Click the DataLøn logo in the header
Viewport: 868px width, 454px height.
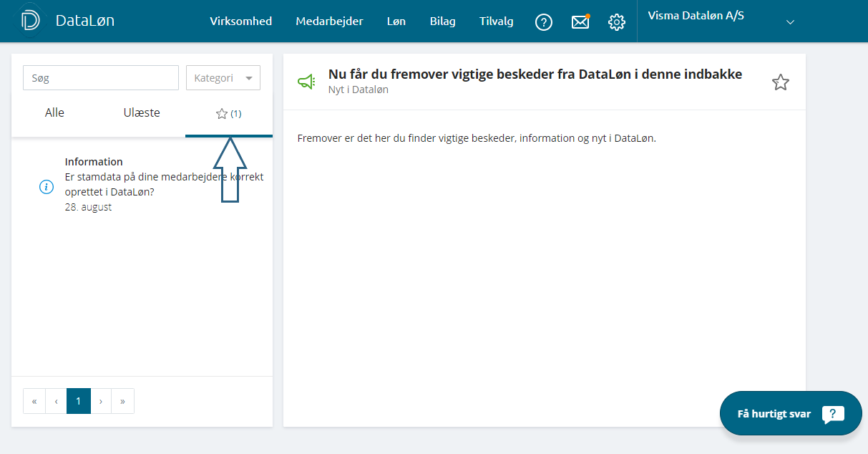click(68, 21)
